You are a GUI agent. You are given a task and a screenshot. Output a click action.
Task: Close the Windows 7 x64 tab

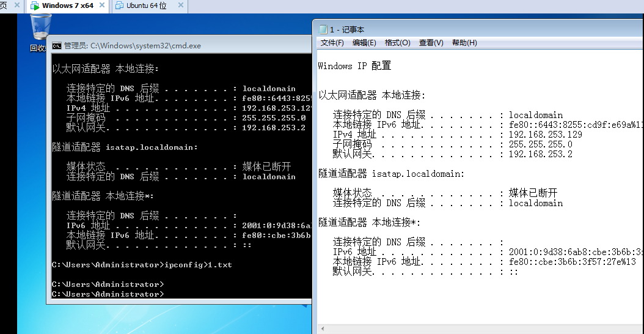tap(102, 6)
